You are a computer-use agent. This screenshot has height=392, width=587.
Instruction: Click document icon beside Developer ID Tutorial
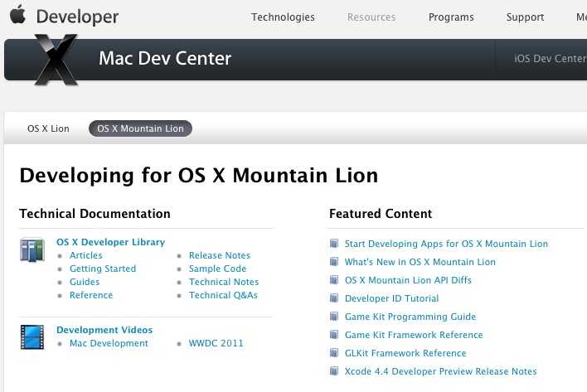click(x=334, y=298)
